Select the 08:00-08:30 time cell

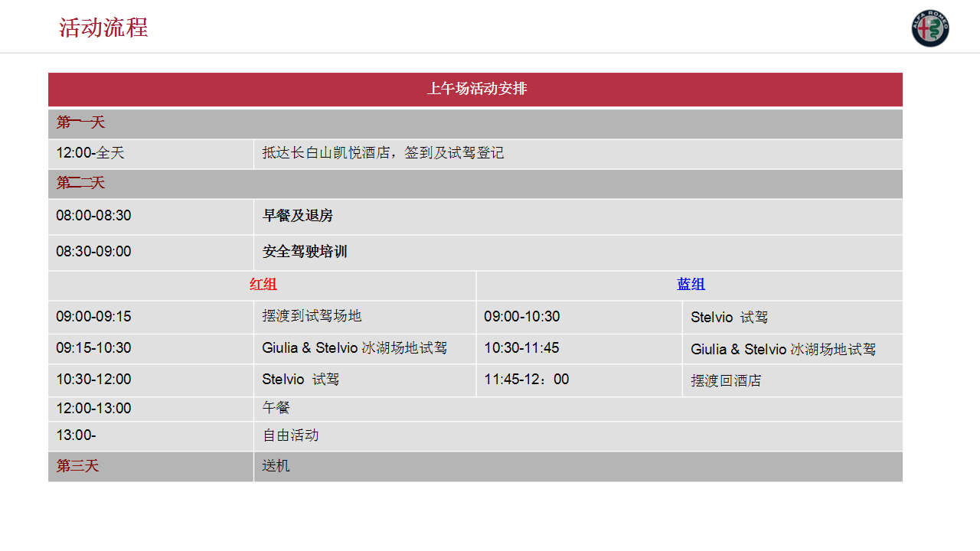(x=151, y=217)
